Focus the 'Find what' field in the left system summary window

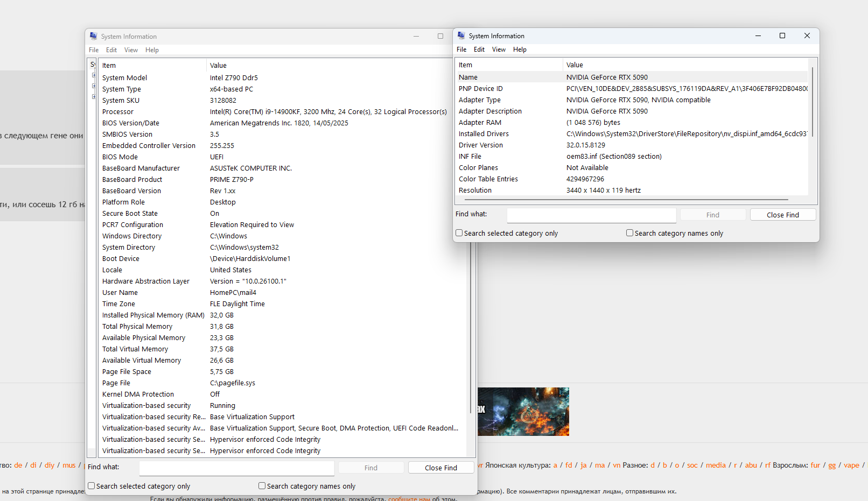pyautogui.click(x=237, y=468)
